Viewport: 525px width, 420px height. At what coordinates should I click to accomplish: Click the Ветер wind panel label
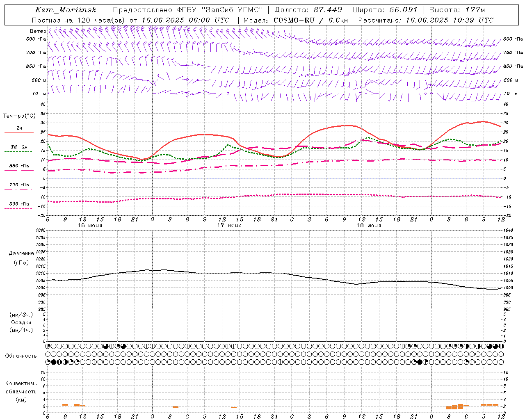pyautogui.click(x=38, y=31)
